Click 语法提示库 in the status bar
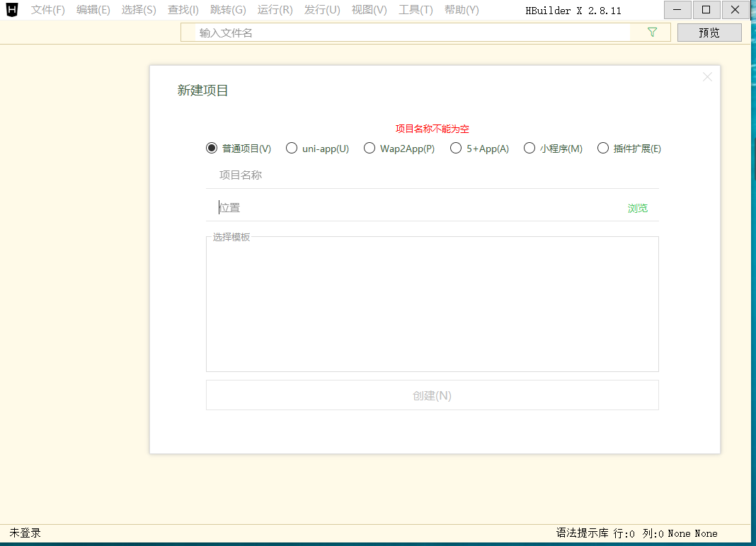The image size is (756, 546). [582, 533]
